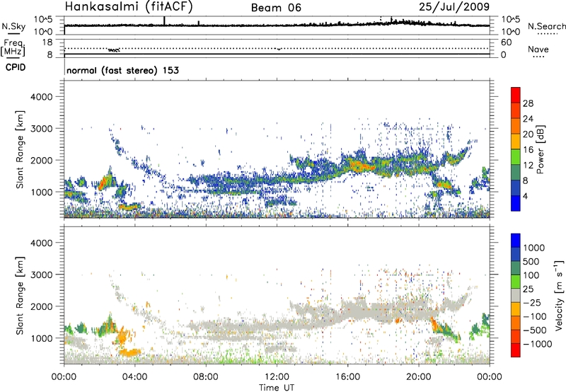Click the '12:00' time tick label
The height and width of the screenshot is (392, 566).
[x=277, y=377]
